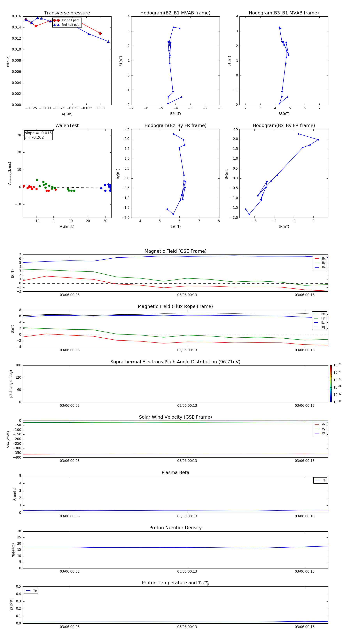Screen dimensions: 351x644
Task: Click 'Solar Wind Velocity (GSE Frame)' title
Action: pos(175,417)
